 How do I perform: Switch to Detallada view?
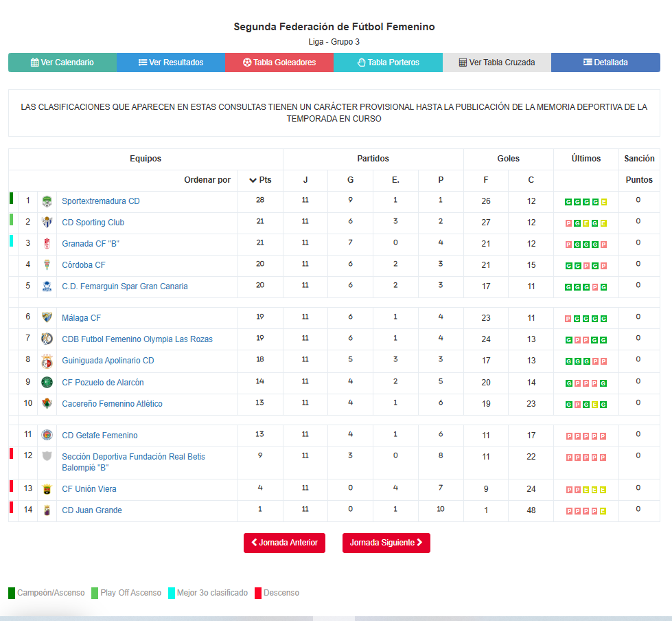(x=605, y=63)
